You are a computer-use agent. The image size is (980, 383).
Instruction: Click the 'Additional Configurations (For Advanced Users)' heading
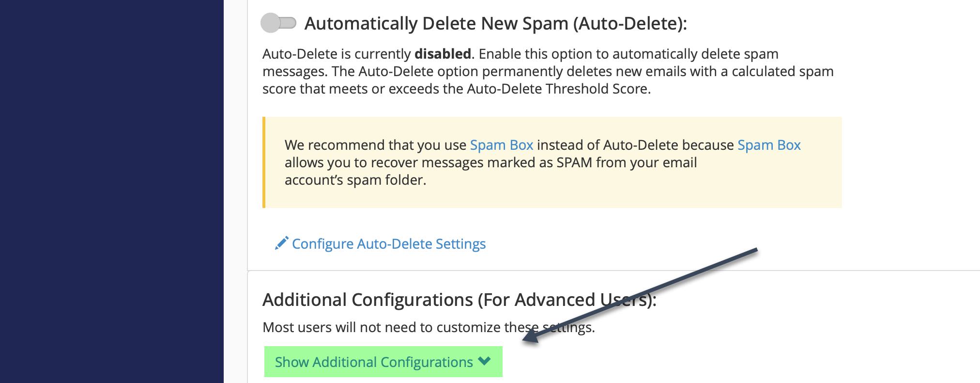click(459, 300)
